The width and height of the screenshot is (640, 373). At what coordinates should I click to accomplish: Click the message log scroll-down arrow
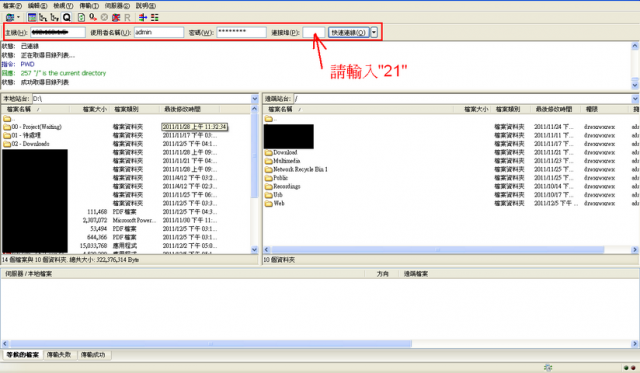coord(635,85)
